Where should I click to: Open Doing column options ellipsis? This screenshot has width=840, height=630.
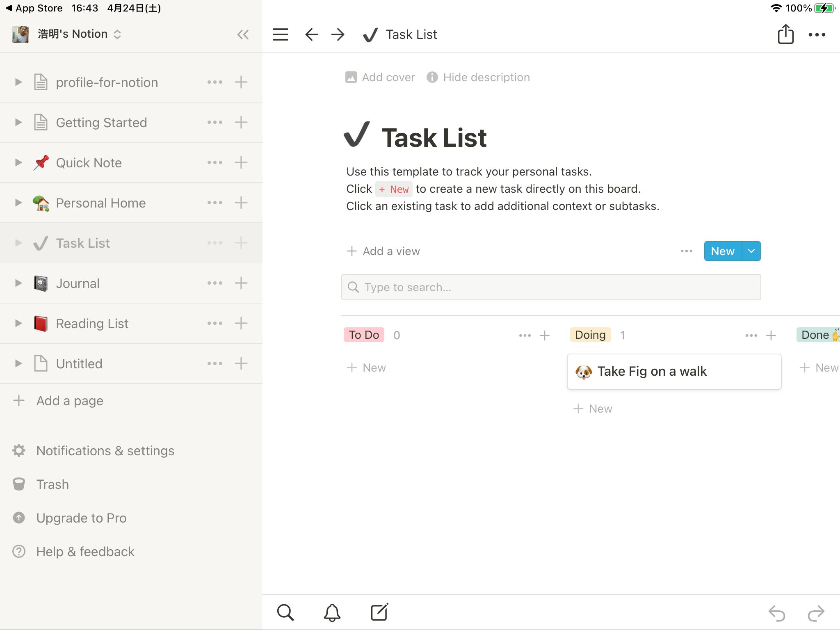pyautogui.click(x=751, y=336)
